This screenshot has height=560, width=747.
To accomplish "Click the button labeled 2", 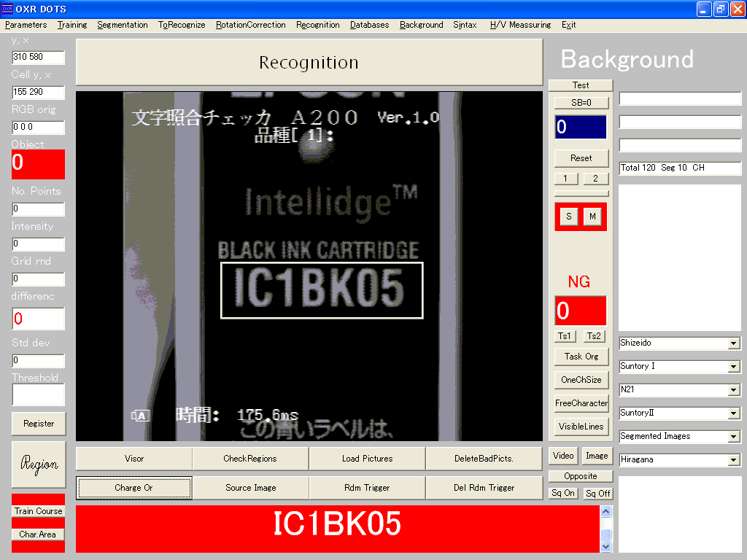I will pos(595,179).
